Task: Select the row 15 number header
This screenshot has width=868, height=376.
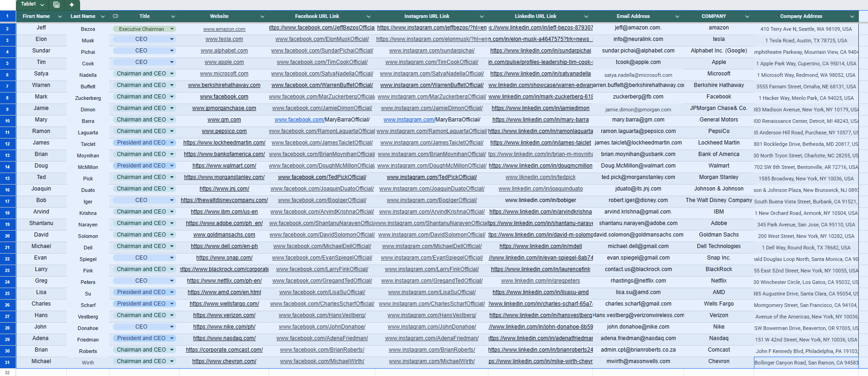Action: [x=7, y=178]
